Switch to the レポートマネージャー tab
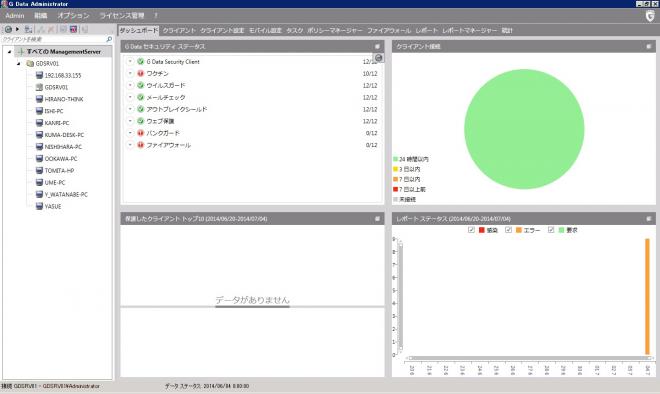The height and width of the screenshot is (394, 660). (x=470, y=30)
